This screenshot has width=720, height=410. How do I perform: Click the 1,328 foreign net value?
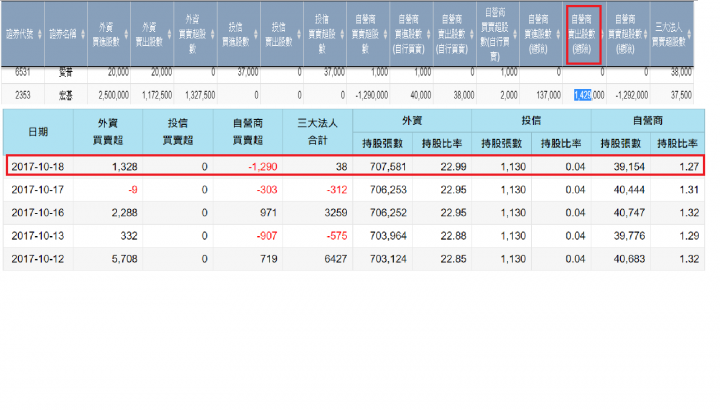[x=124, y=167]
